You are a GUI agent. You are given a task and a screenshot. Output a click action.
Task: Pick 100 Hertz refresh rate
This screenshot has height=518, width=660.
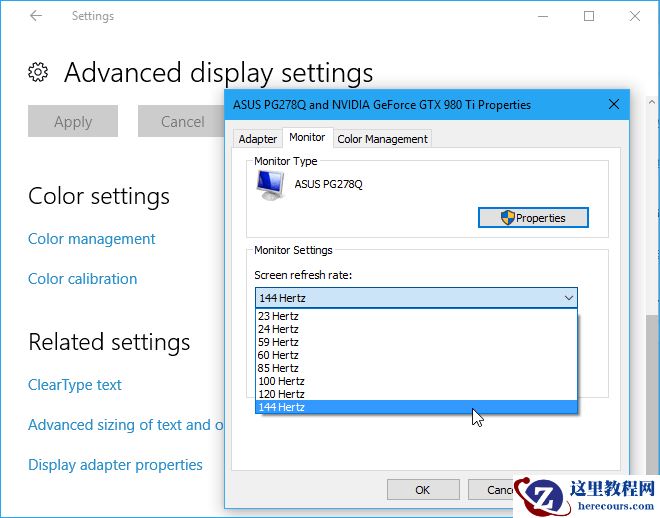click(x=416, y=381)
